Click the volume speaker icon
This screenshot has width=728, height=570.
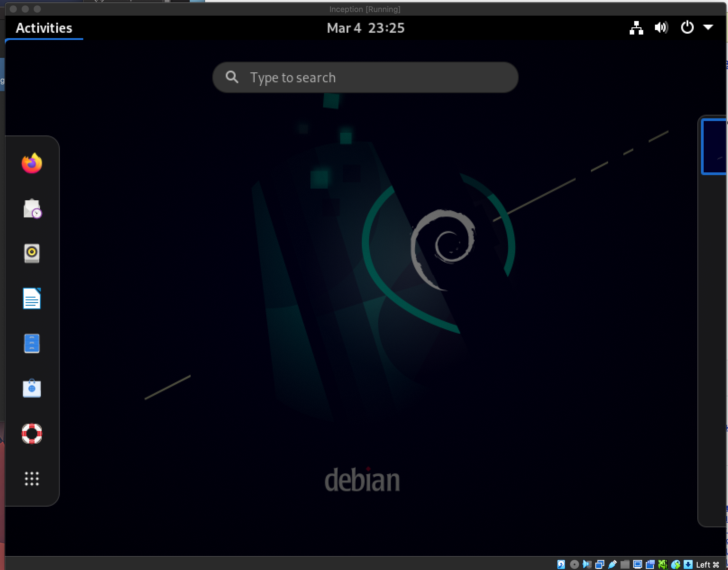click(661, 28)
